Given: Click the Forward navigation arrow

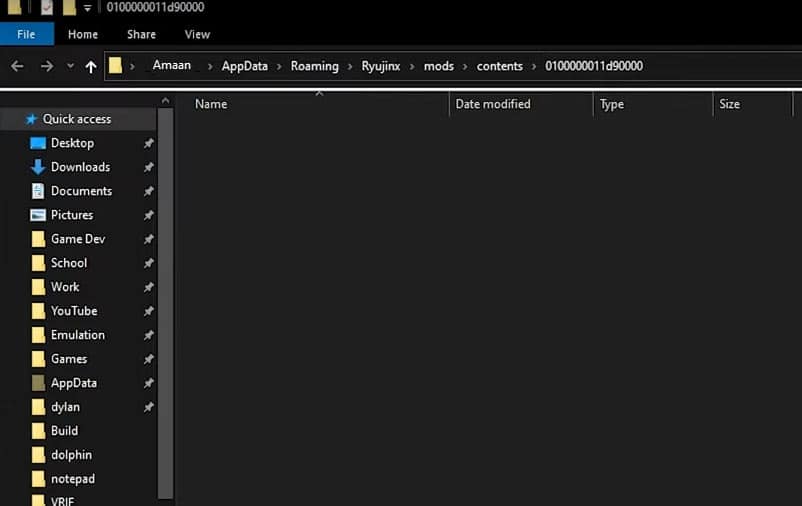Looking at the screenshot, I should [46, 66].
